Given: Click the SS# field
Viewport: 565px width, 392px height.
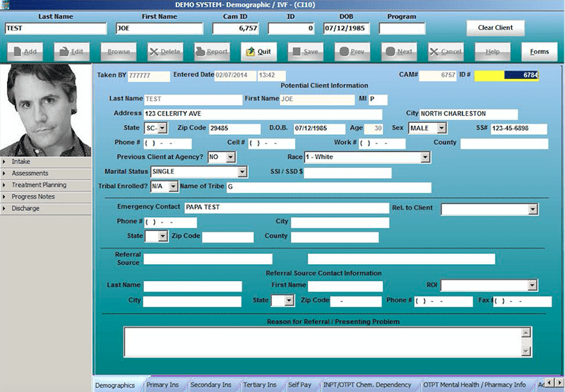Looking at the screenshot, I should point(519,129).
